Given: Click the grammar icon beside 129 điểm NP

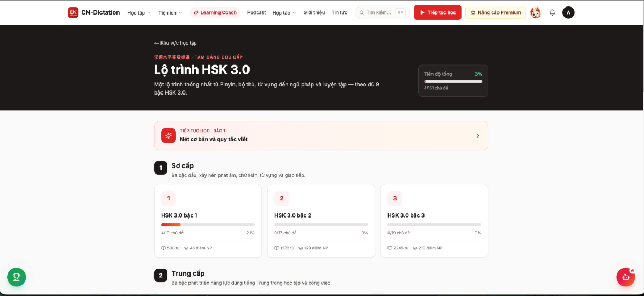Looking at the screenshot, I should tap(301, 248).
